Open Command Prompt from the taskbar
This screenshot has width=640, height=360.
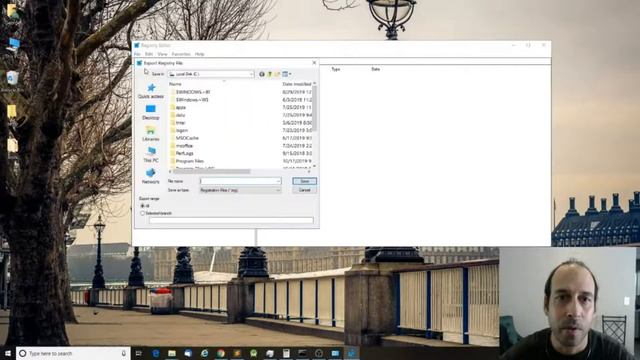coord(302,353)
